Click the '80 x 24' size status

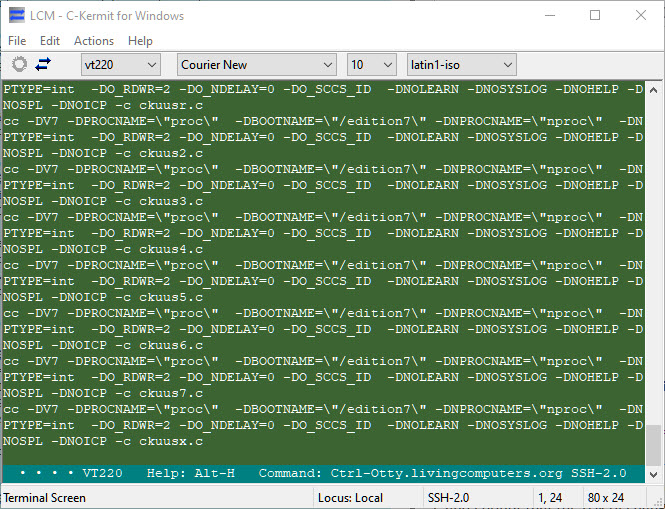[x=606, y=498]
